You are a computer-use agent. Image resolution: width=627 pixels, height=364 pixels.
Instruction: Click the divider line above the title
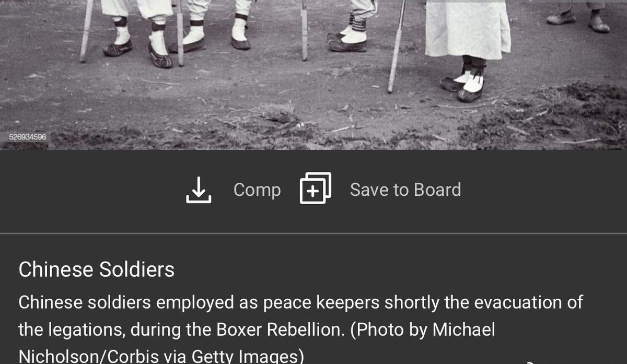point(313,233)
